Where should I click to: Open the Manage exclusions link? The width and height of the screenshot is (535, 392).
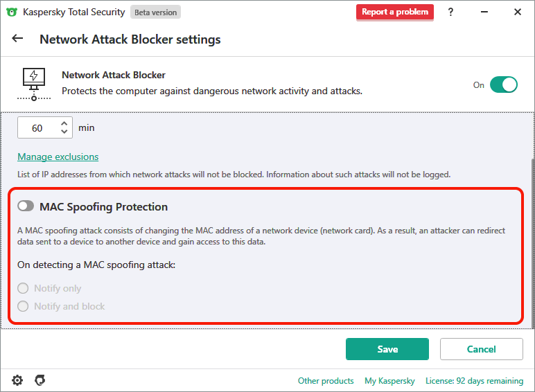pos(58,157)
